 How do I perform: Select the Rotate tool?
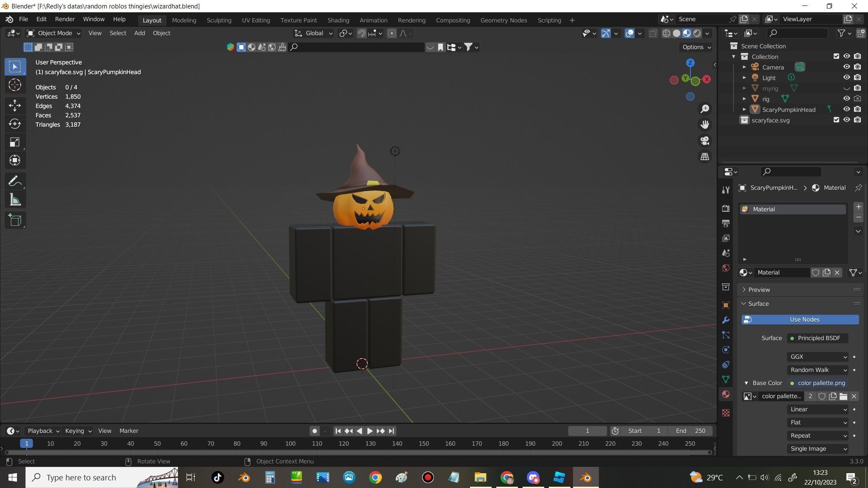coord(15,124)
